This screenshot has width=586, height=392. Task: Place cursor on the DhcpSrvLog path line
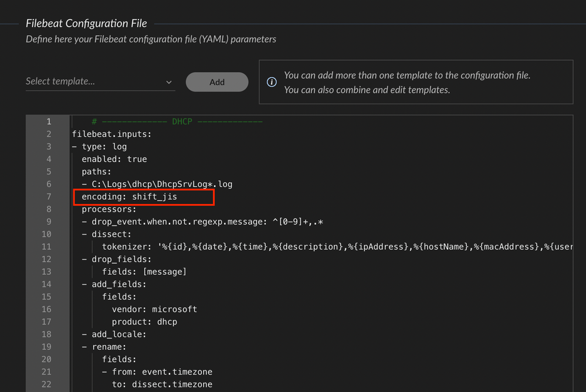[161, 184]
